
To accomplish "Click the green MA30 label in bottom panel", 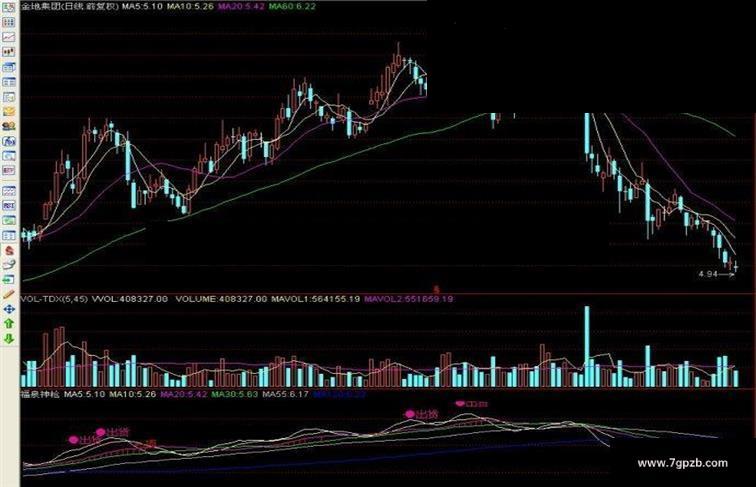I will point(233,394).
